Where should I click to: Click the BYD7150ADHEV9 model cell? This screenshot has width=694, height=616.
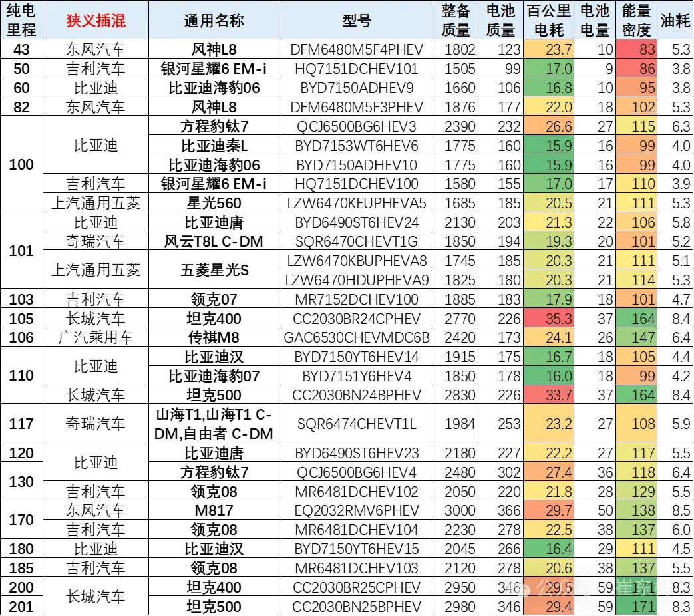357,88
